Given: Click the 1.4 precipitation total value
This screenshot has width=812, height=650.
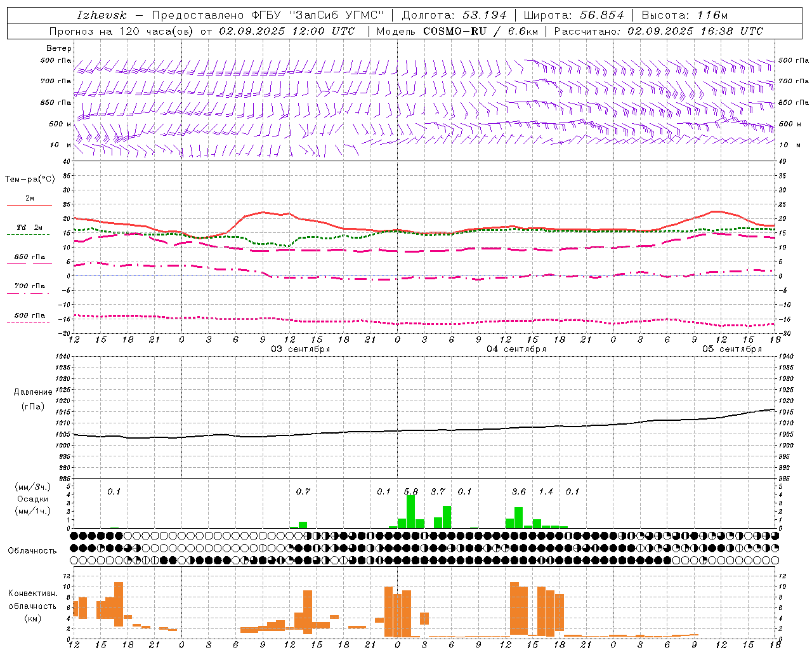Looking at the screenshot, I should 546,491.
